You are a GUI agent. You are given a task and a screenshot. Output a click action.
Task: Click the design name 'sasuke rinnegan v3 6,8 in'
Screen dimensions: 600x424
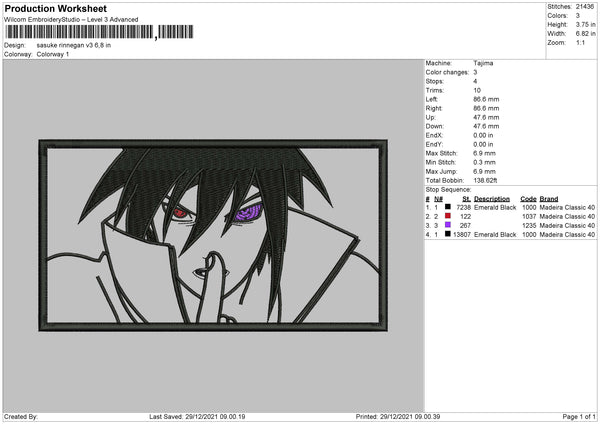point(74,45)
